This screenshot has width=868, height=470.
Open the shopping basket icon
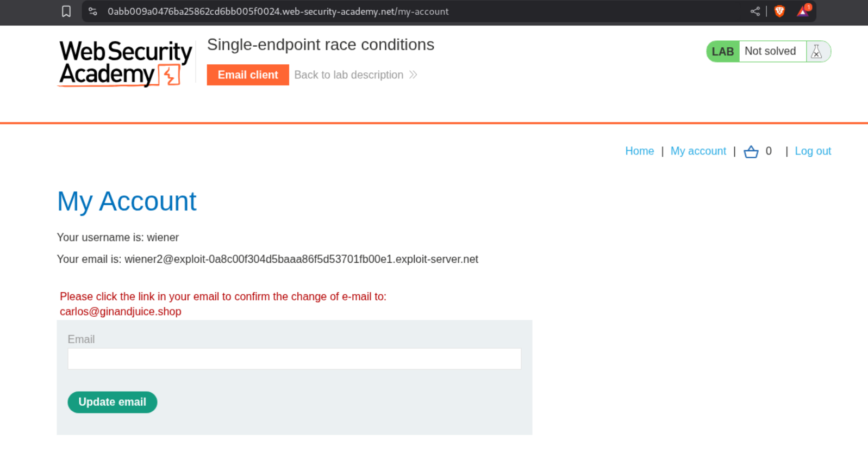point(751,152)
